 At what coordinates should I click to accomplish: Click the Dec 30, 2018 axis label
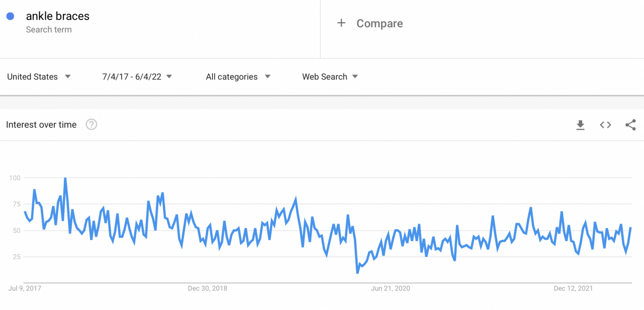point(208,288)
